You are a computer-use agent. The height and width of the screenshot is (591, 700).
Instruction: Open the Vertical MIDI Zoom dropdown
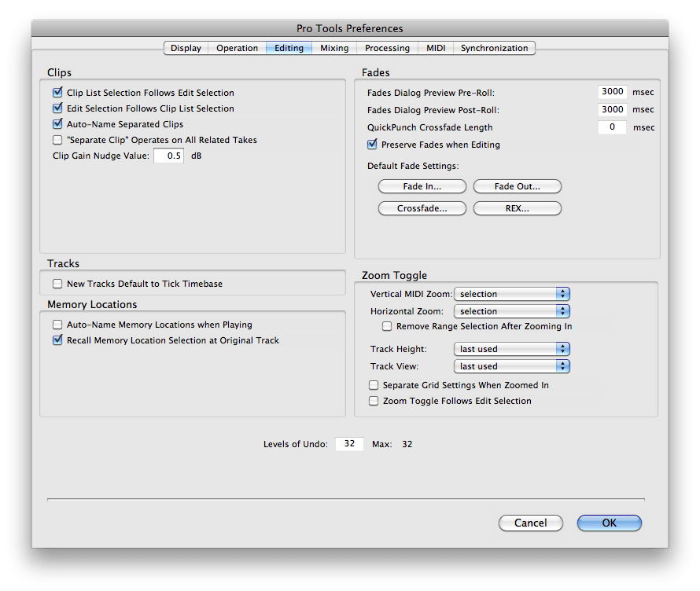(x=511, y=294)
